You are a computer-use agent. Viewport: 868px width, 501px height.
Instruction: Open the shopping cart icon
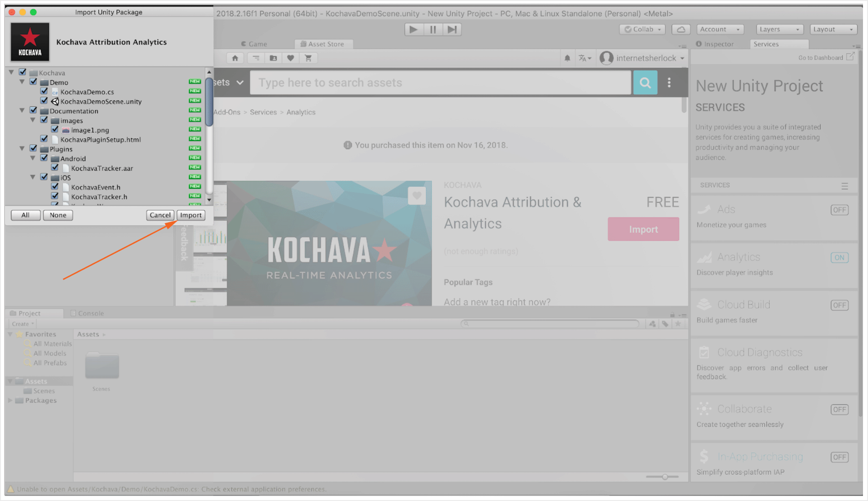point(308,58)
